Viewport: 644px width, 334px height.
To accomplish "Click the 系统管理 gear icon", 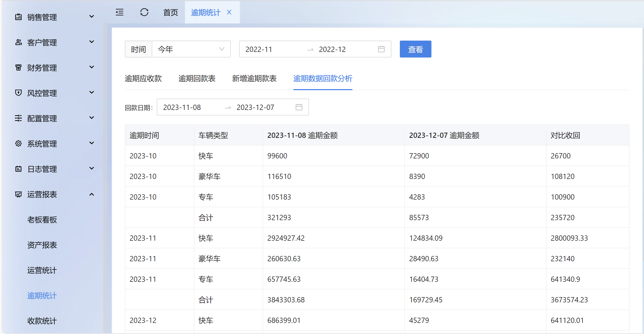I will (x=18, y=143).
